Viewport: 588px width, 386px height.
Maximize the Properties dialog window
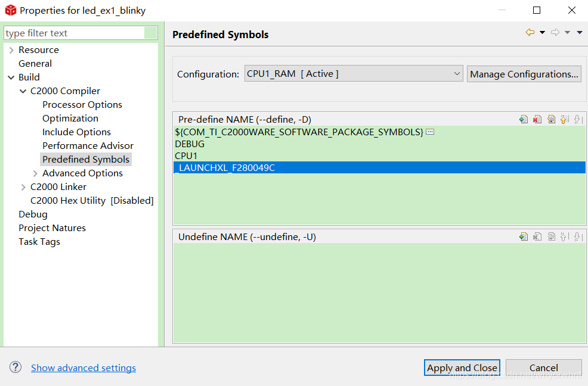pyautogui.click(x=537, y=10)
